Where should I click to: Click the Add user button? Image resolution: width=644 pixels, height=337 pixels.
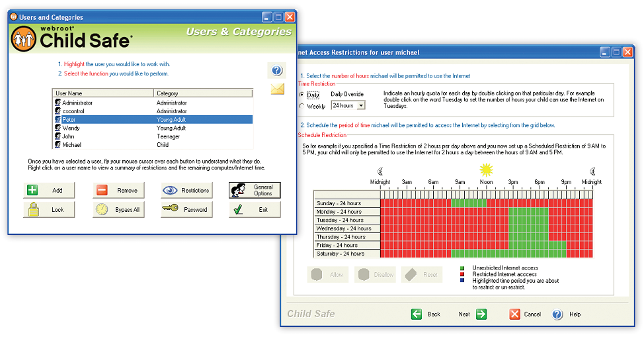click(x=49, y=190)
